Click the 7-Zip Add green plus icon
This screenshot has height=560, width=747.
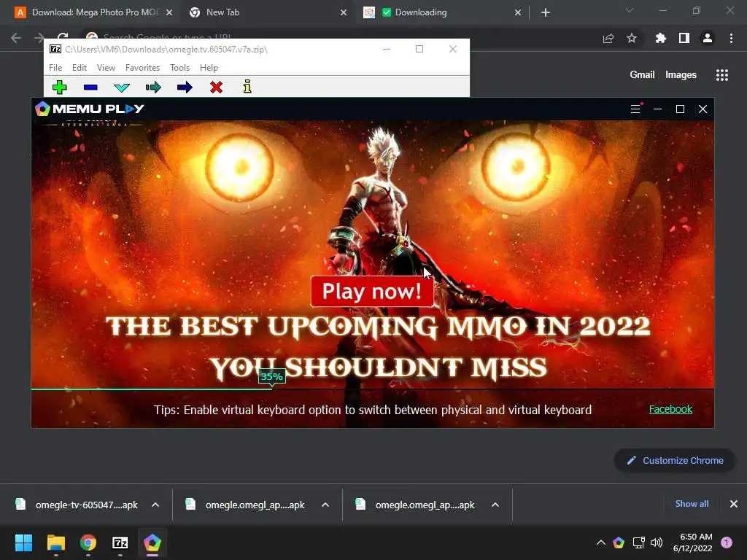(x=60, y=87)
